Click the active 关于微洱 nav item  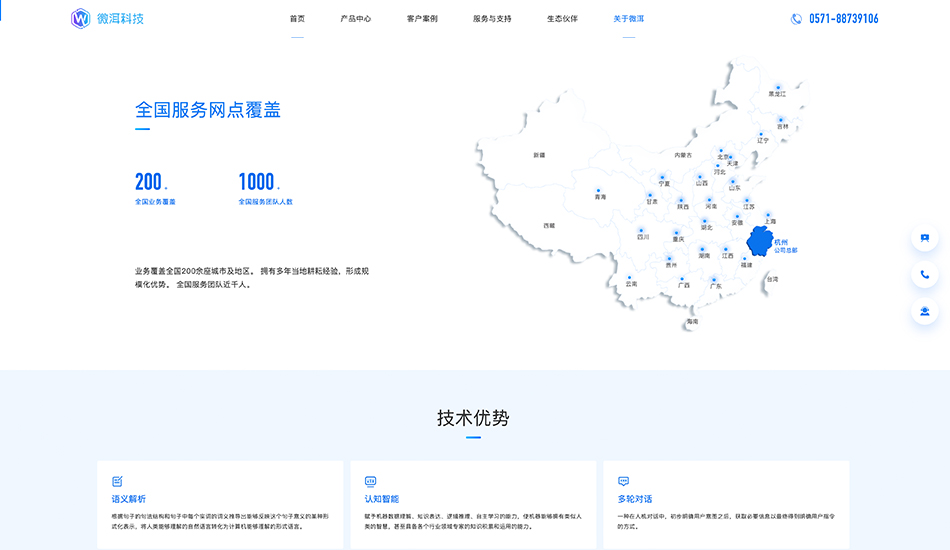click(x=628, y=18)
